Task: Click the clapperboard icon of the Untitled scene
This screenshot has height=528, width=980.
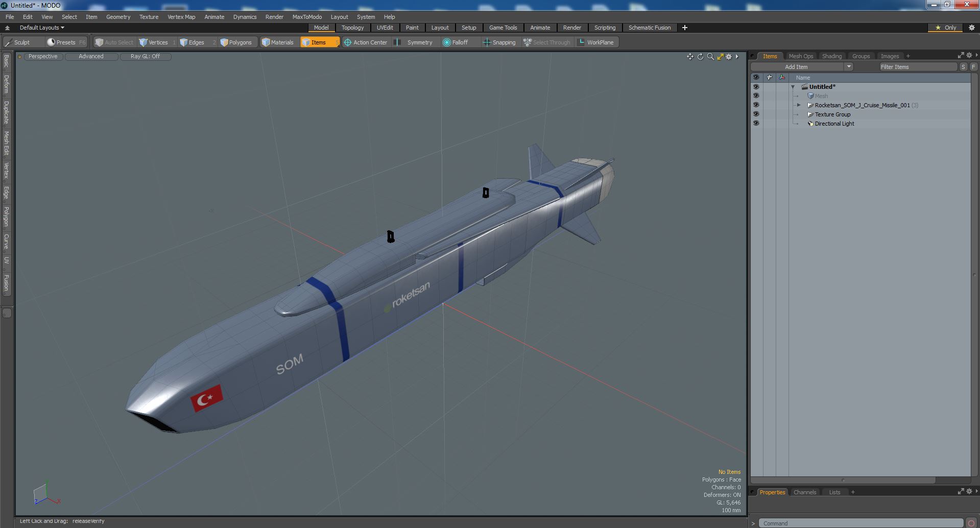Action: [x=804, y=87]
